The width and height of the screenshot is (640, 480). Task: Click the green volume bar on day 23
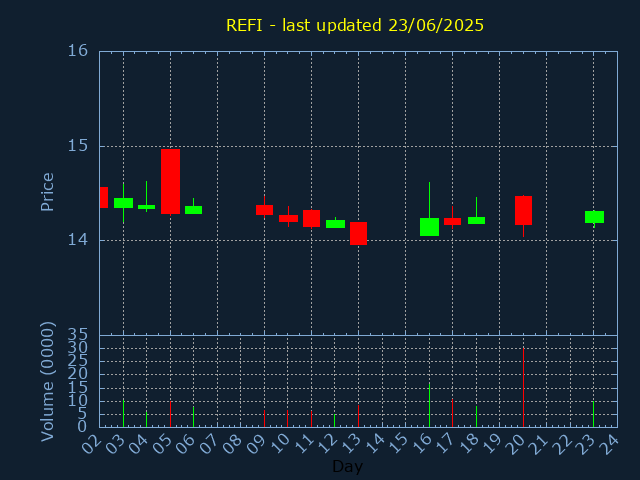tap(593, 414)
